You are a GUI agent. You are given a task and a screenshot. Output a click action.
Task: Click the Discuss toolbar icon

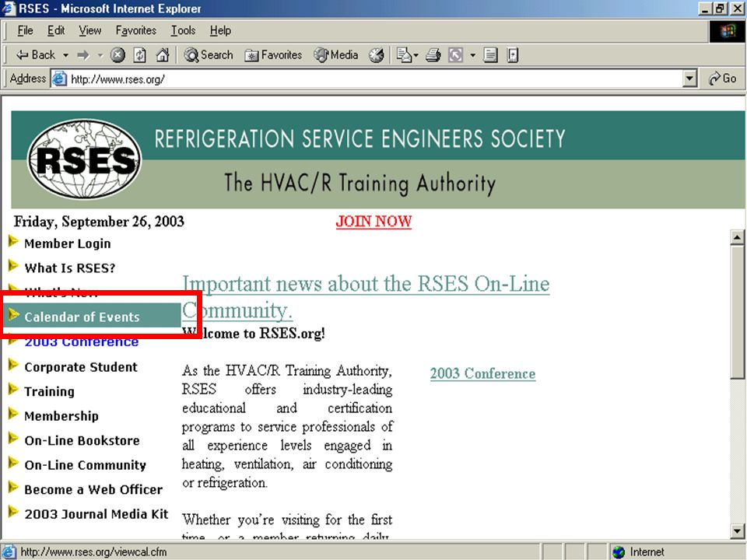[x=490, y=55]
